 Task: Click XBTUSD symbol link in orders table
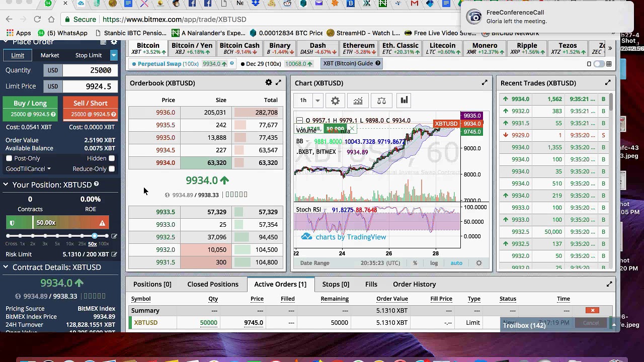[x=146, y=322]
